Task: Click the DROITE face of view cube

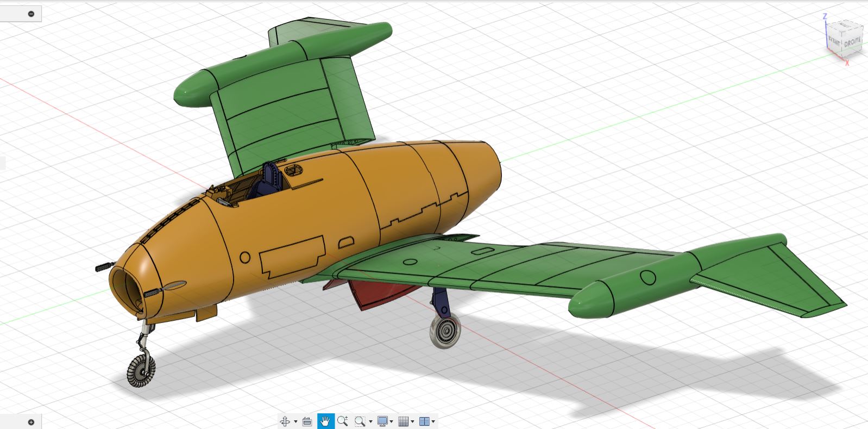Action: (x=852, y=42)
